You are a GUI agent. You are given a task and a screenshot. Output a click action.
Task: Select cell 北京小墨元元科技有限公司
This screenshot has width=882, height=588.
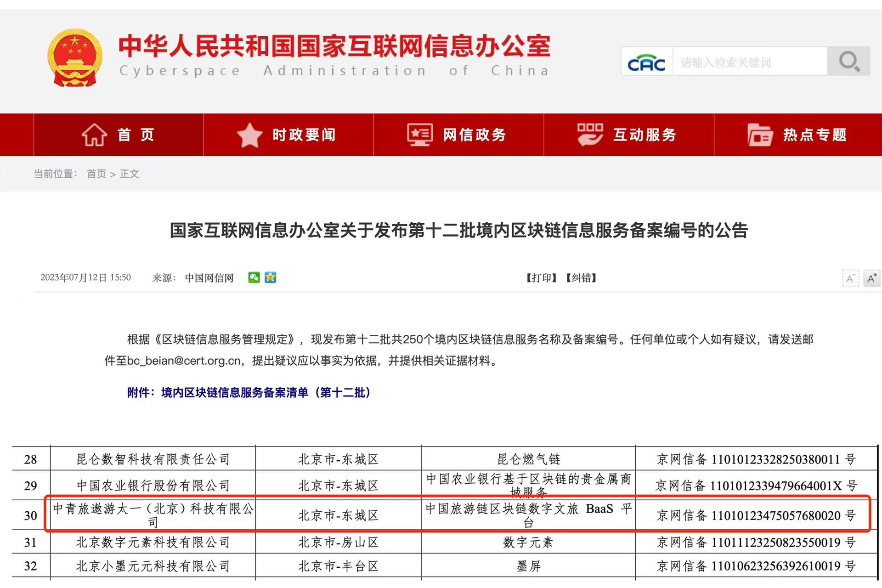pyautogui.click(x=153, y=566)
